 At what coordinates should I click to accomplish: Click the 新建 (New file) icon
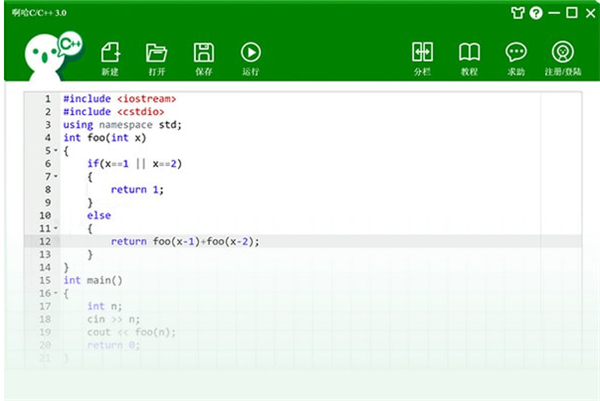click(x=110, y=57)
